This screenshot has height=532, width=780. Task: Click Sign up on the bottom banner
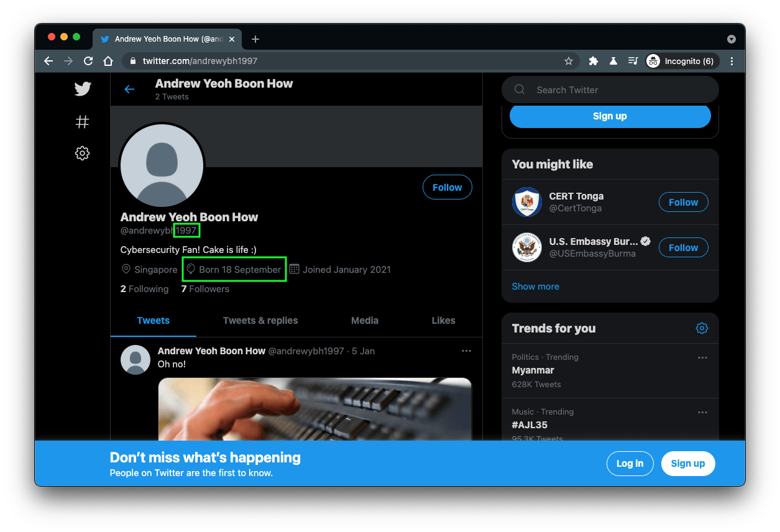point(688,464)
